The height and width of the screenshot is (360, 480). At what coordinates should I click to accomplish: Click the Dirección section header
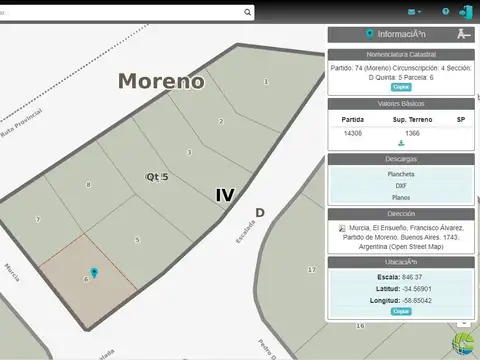coord(401,214)
